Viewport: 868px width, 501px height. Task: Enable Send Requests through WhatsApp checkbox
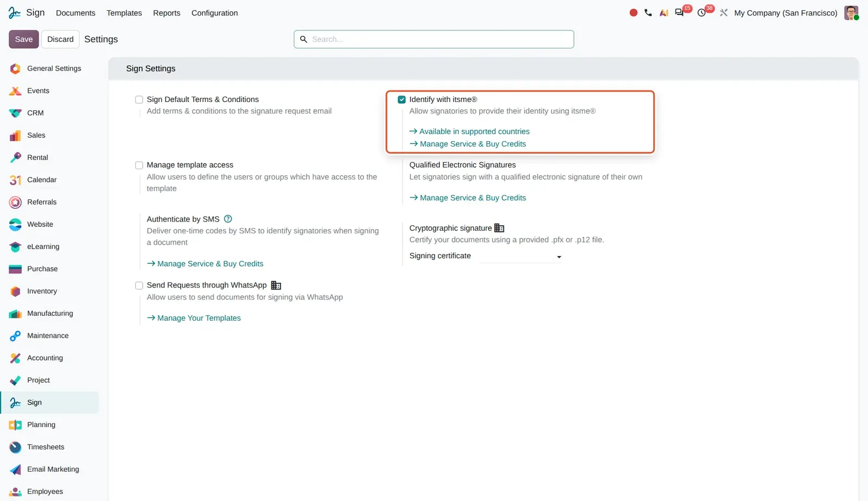(x=139, y=286)
